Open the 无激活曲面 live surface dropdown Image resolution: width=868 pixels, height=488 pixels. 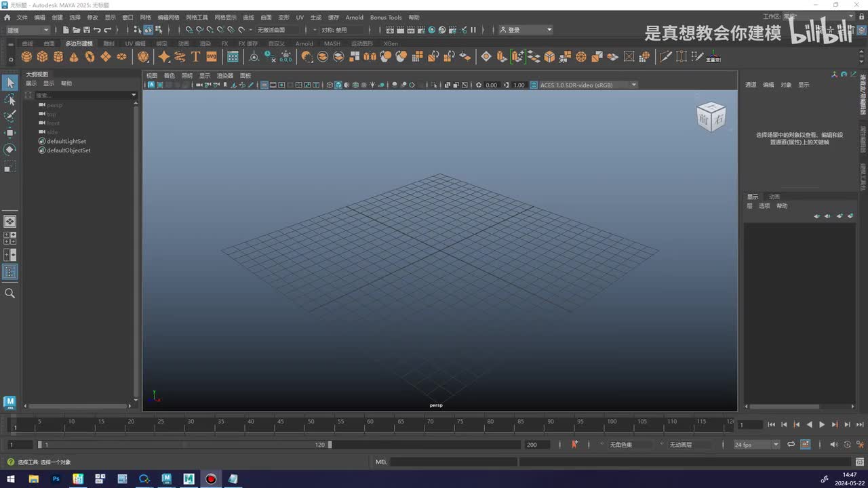point(279,30)
